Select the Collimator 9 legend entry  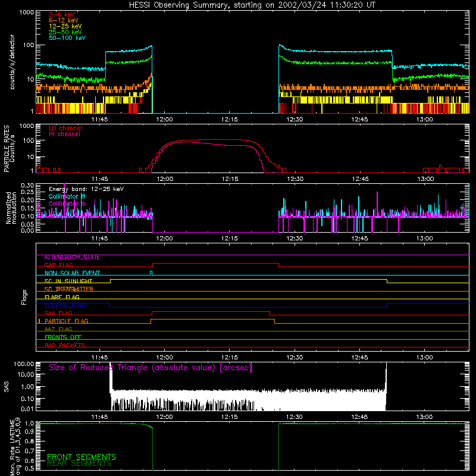(67, 203)
